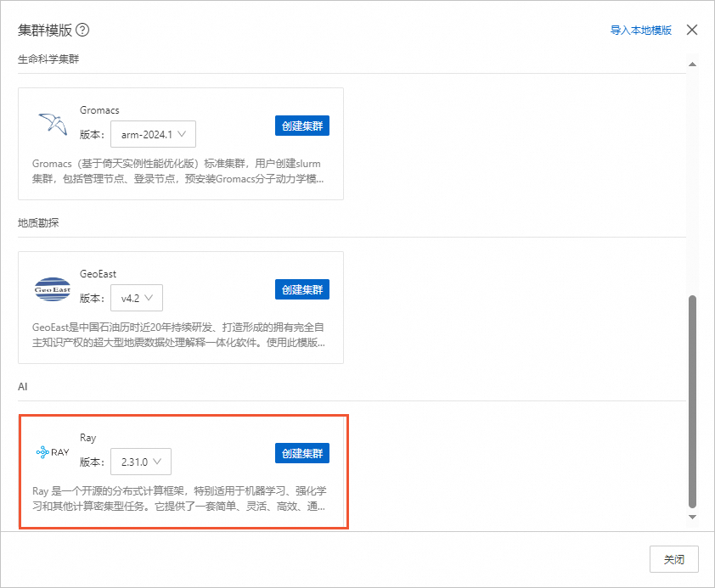Click 创建集群 for GeoEast
Viewport: 715px width, 588px height.
tap(301, 289)
